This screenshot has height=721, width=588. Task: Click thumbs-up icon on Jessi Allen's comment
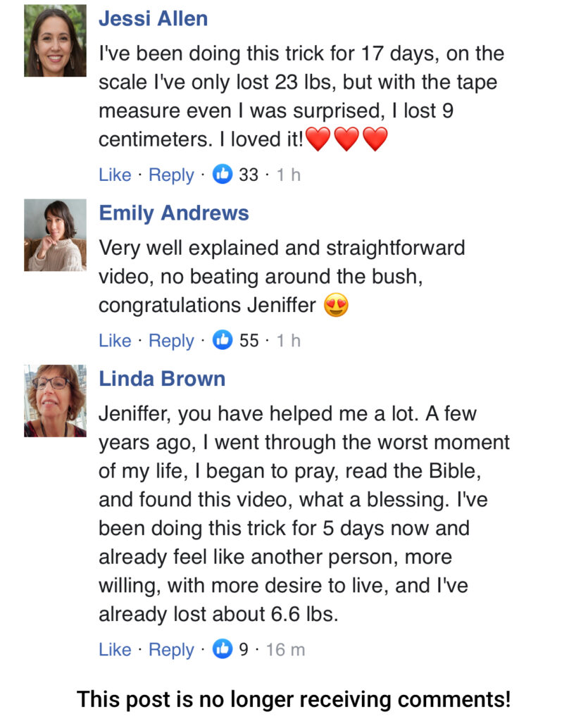[x=223, y=175]
